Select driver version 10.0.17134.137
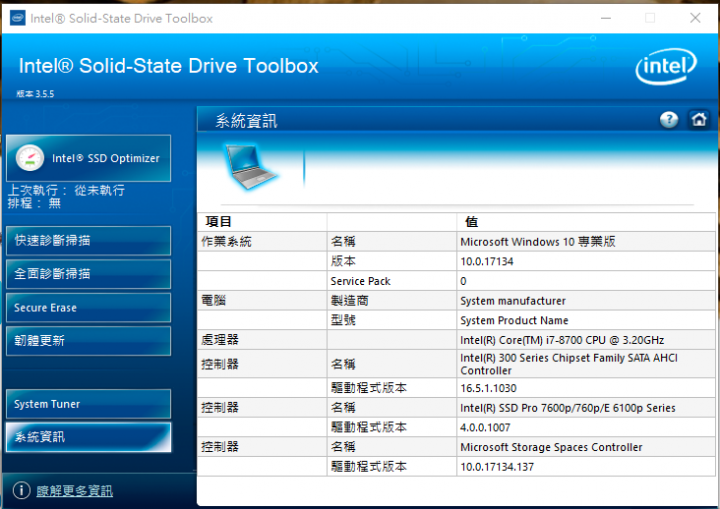This screenshot has width=720, height=509. click(x=497, y=467)
